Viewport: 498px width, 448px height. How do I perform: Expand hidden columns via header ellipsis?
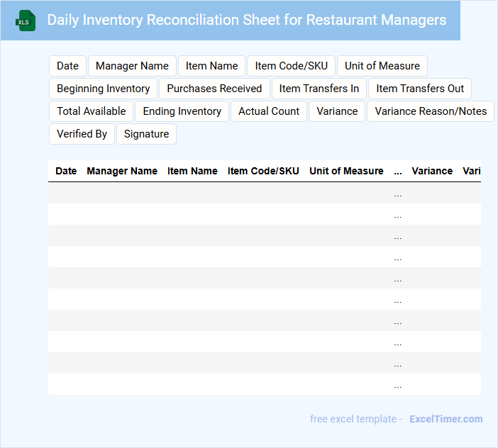[397, 171]
